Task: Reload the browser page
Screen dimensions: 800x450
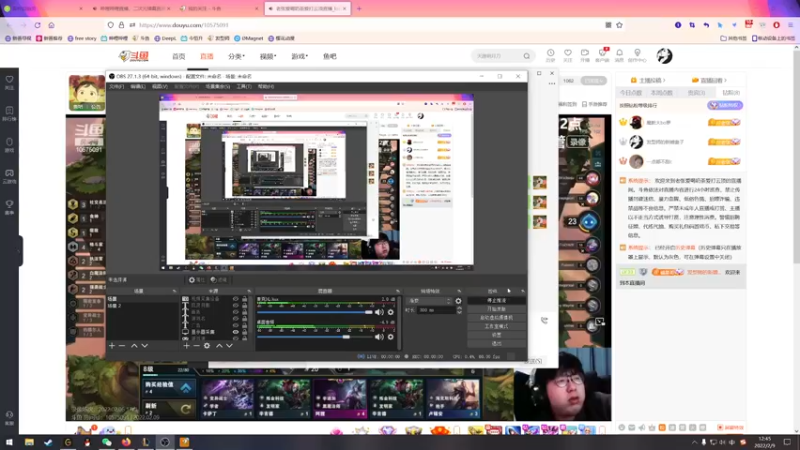Action: 37,25
